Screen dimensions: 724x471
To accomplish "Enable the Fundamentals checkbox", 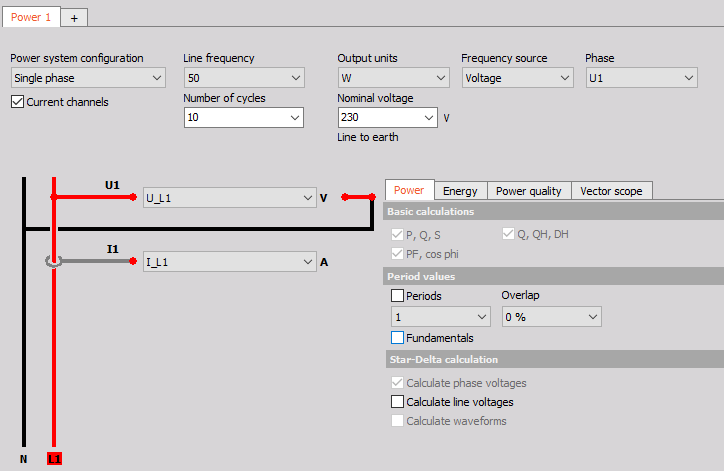I will click(x=397, y=338).
